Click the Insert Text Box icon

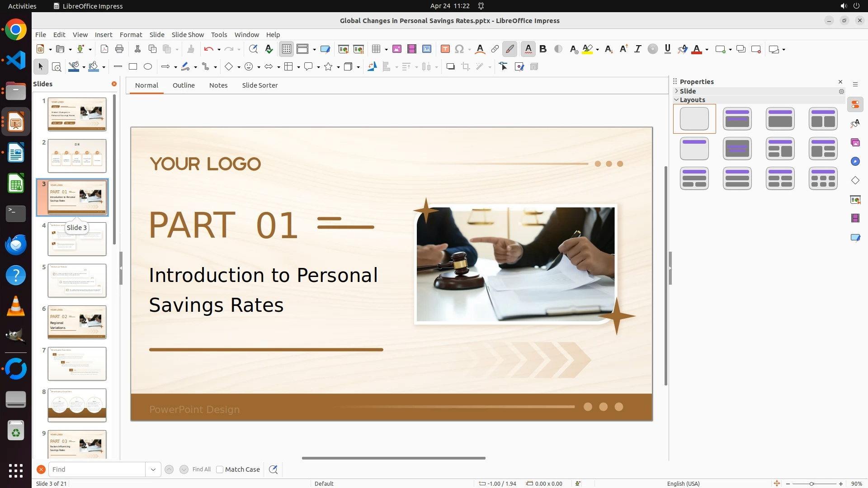click(445, 49)
